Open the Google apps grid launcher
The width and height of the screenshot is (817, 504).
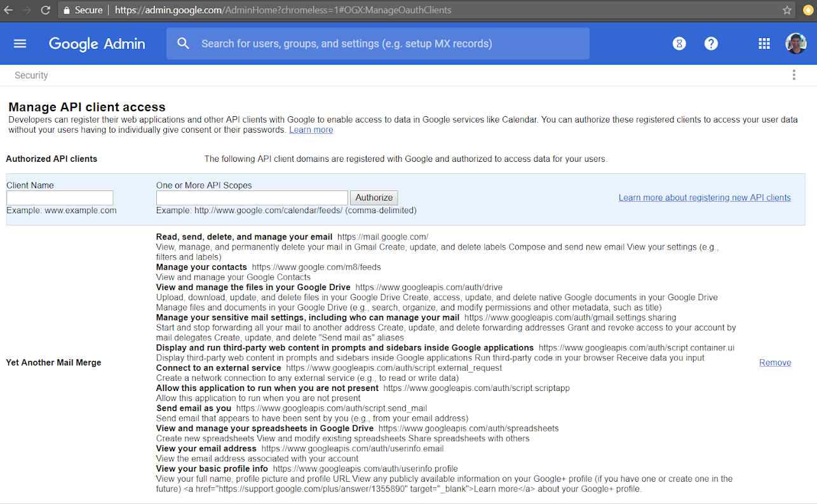point(764,44)
